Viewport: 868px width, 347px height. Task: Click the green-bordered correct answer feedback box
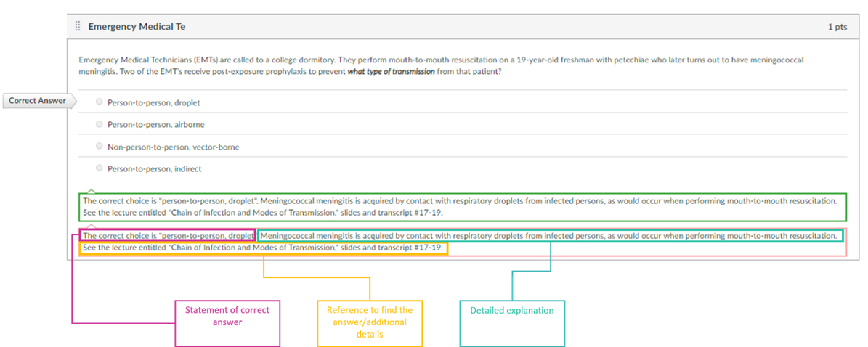463,207
